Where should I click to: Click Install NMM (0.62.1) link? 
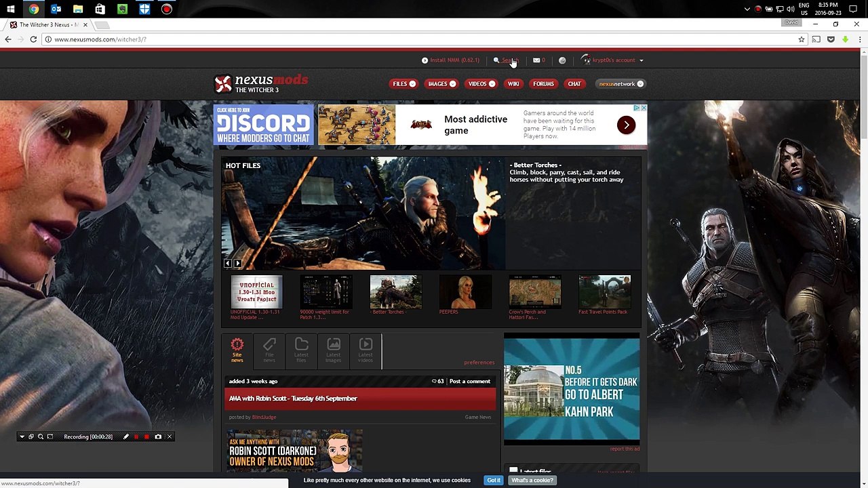pyautogui.click(x=454, y=60)
